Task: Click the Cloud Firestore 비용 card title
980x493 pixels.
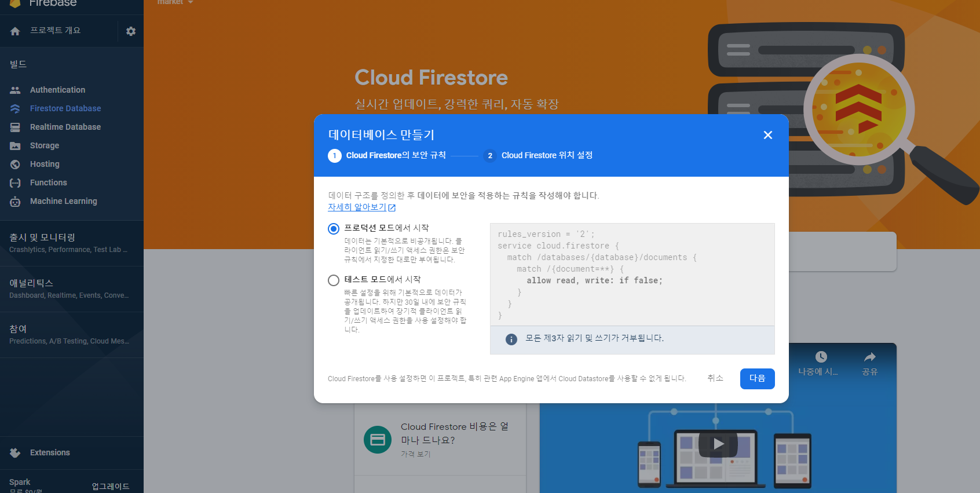Action: coord(455,433)
